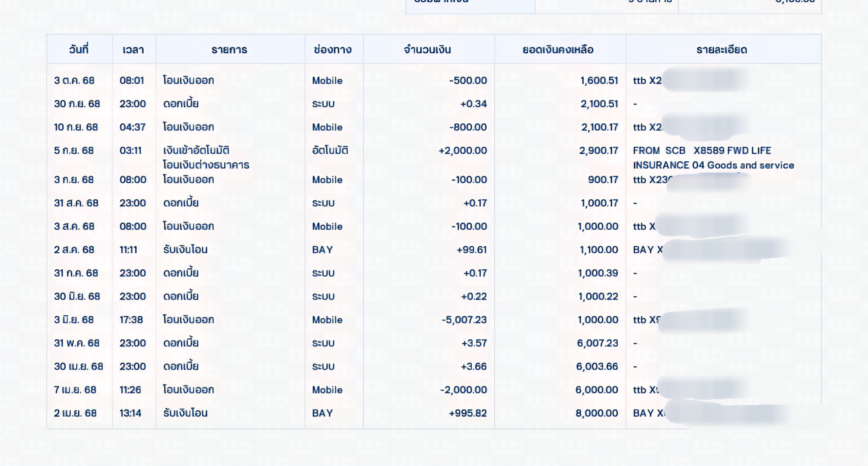Select the 3 ต.ค. 68 transaction date
Screen dimensions: 868x466
point(74,81)
